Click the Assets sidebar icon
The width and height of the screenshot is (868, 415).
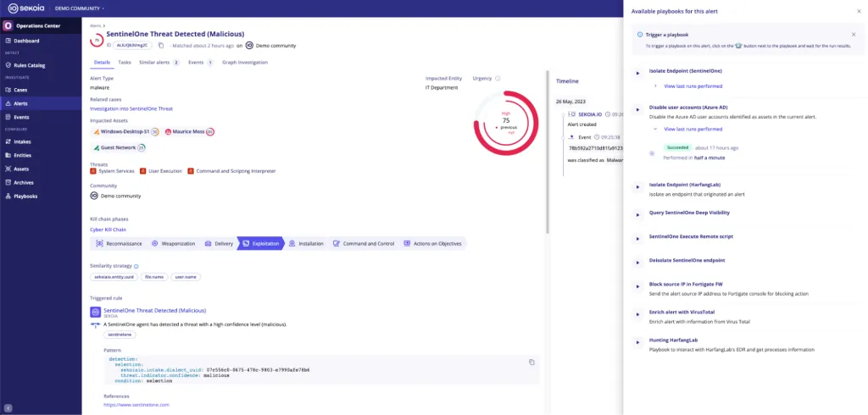click(8, 169)
